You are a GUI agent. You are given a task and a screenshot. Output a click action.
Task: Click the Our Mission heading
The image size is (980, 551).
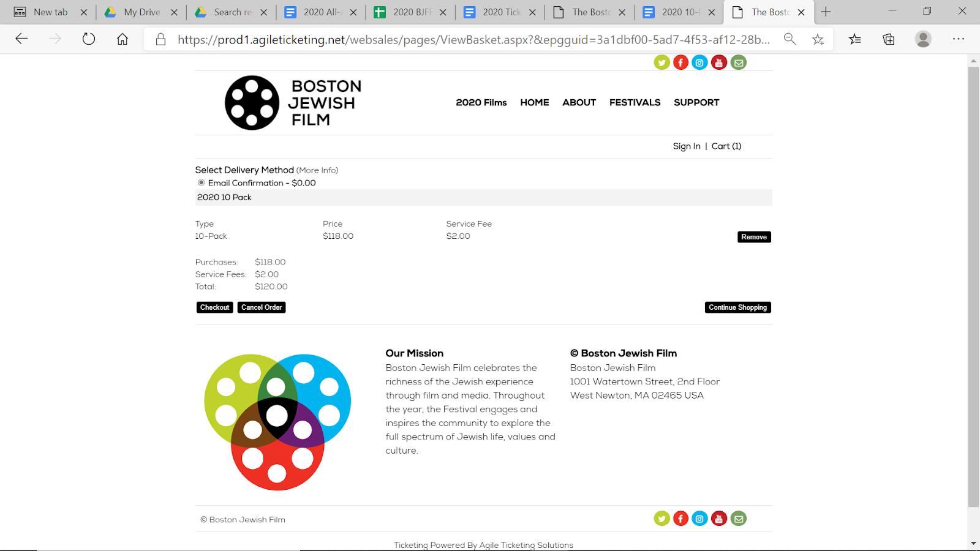[415, 353]
